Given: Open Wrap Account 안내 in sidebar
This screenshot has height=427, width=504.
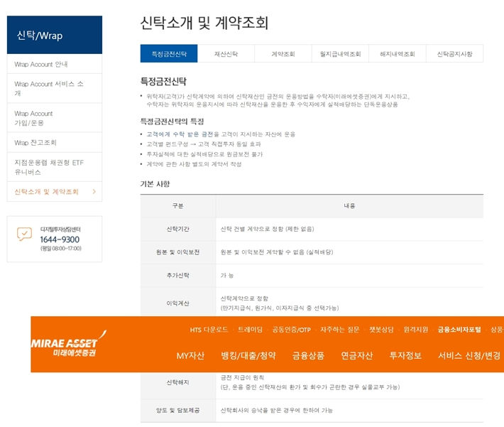Looking at the screenshot, I should click(x=41, y=65).
